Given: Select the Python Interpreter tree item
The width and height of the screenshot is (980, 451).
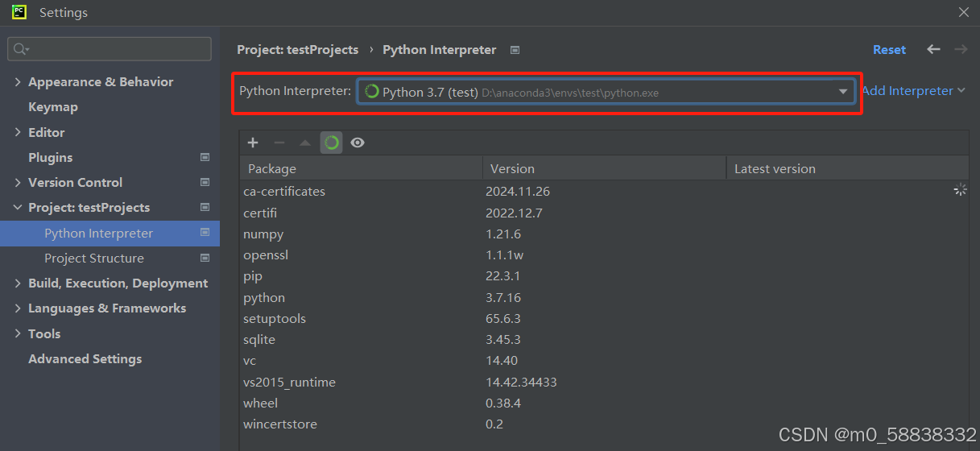Looking at the screenshot, I should click(x=110, y=233).
